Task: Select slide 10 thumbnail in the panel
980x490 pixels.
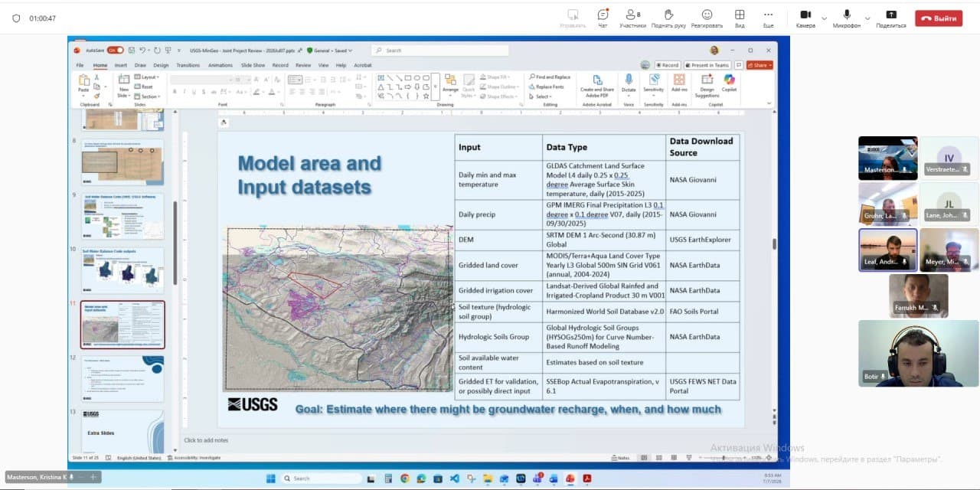Action: [122, 269]
